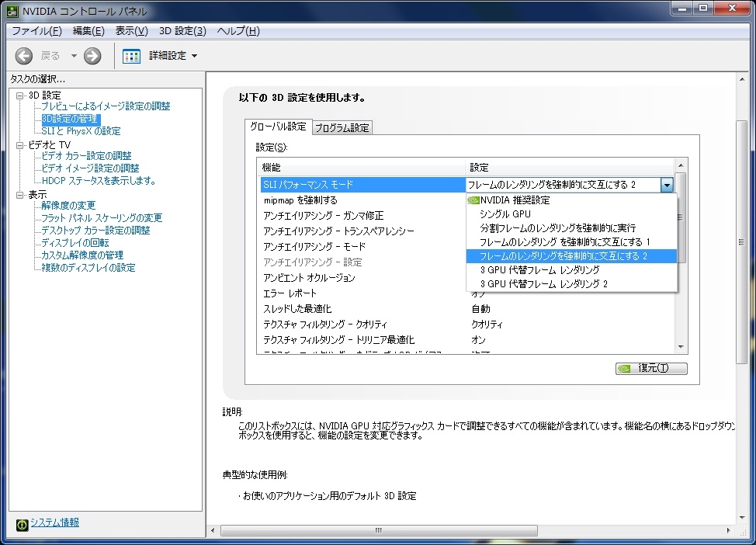Click the 復元(T) restore button
This screenshot has width=756, height=545.
click(651, 369)
